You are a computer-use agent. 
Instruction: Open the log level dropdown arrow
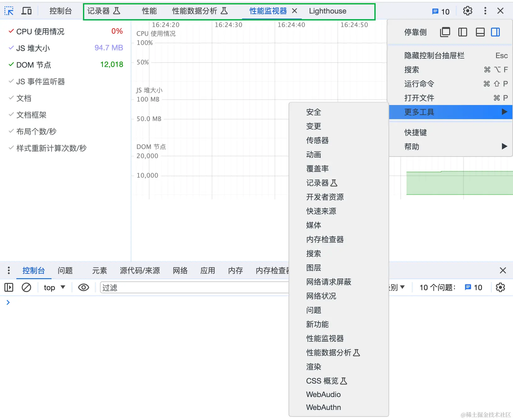tap(402, 287)
